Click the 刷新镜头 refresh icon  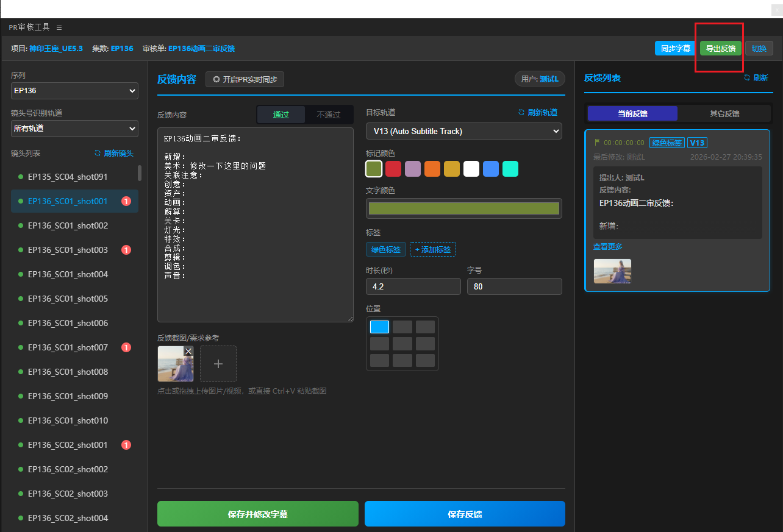coord(98,154)
